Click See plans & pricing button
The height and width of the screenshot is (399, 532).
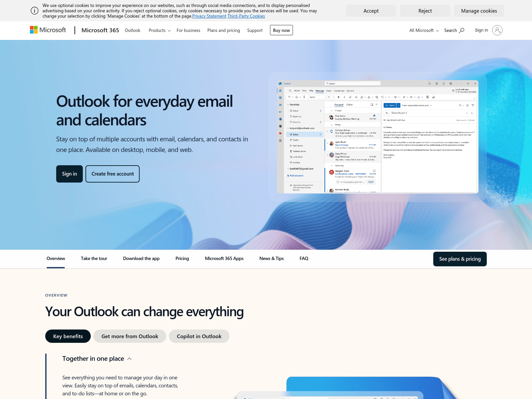460,259
